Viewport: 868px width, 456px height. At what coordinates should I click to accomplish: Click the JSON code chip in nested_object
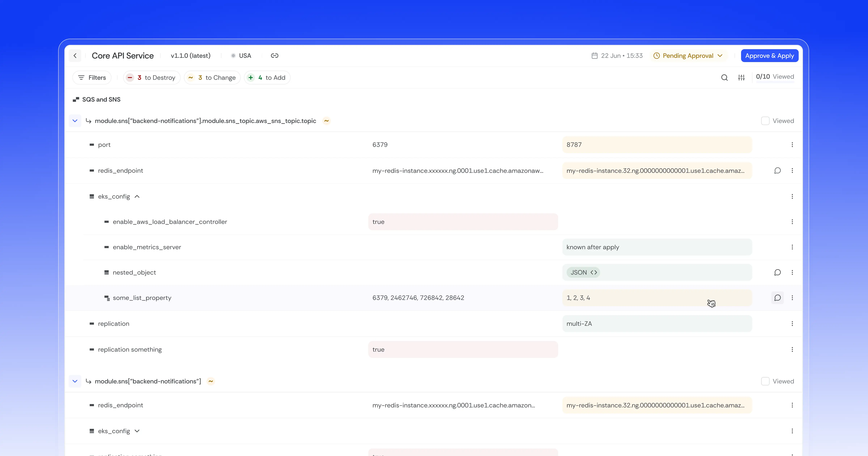[583, 273]
